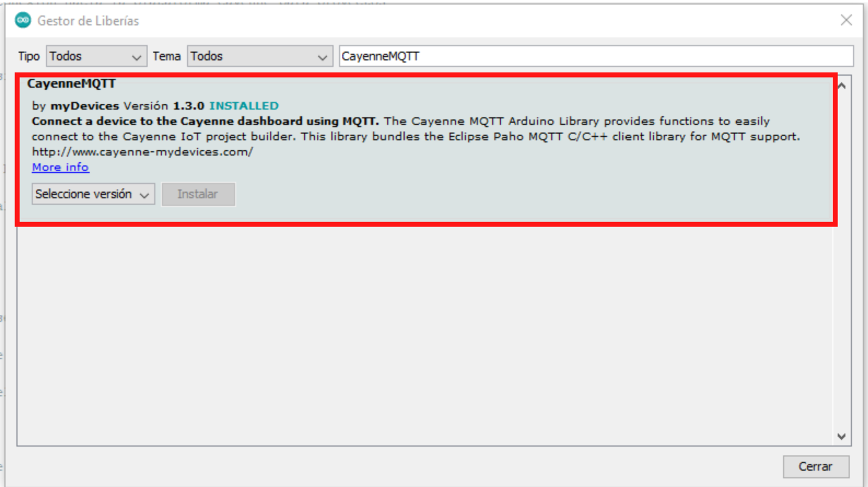The image size is (868, 487).
Task: Click the Cerrar button
Action: point(815,466)
